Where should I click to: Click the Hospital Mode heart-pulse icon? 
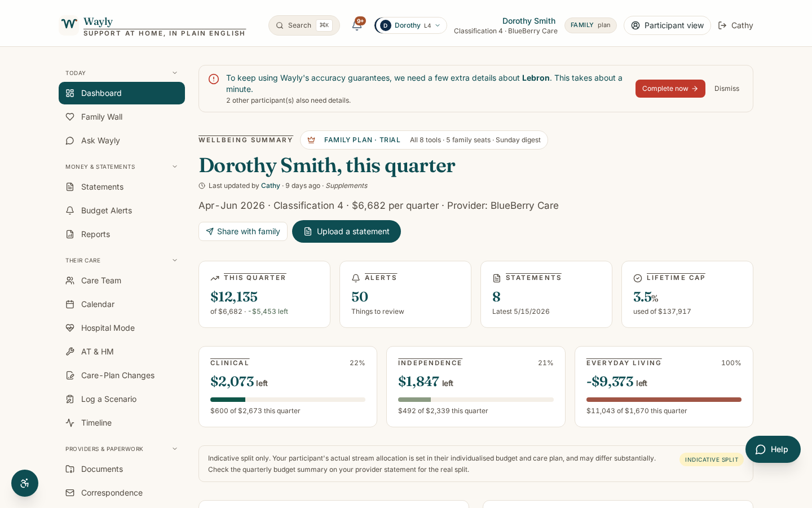[x=70, y=328]
